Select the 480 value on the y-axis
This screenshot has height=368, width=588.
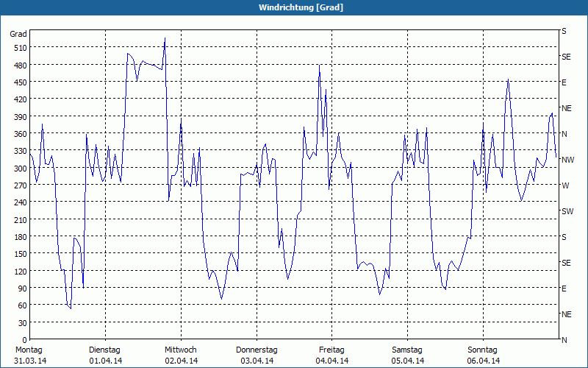tap(21, 66)
